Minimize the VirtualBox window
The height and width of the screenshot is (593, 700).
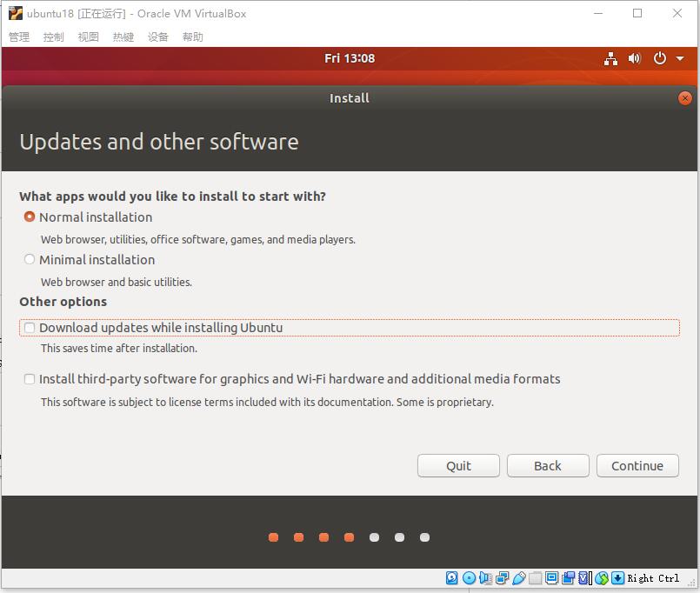point(598,13)
